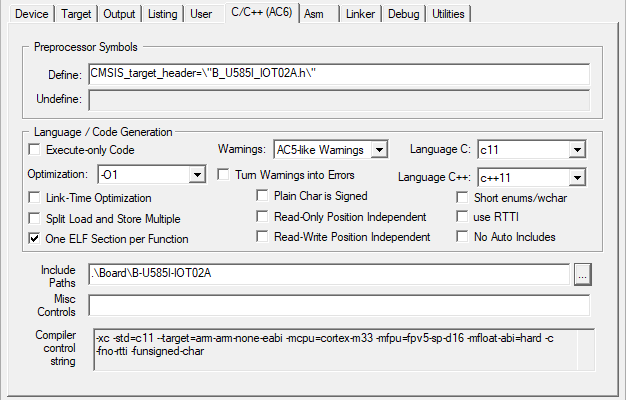This screenshot has height=400, width=626.
Task: Toggle Link-Time Optimization checkbox
Action: pyautogui.click(x=37, y=198)
